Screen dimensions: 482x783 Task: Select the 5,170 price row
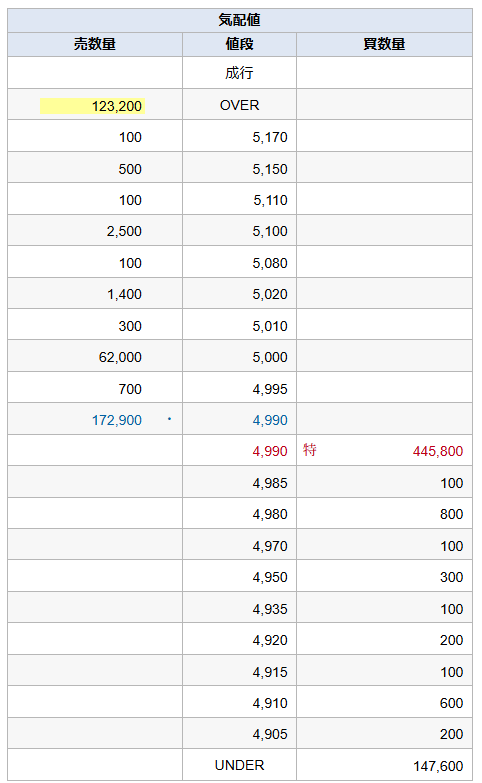pyautogui.click(x=240, y=136)
